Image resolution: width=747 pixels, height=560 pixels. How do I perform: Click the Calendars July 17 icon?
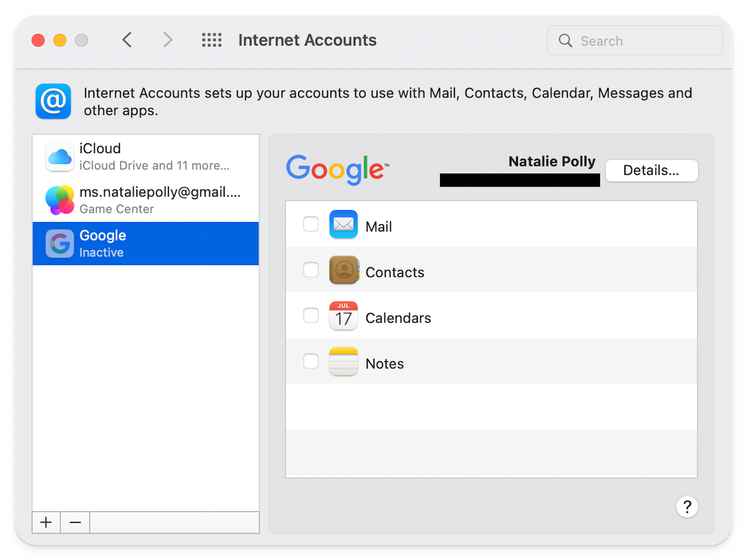(x=343, y=315)
